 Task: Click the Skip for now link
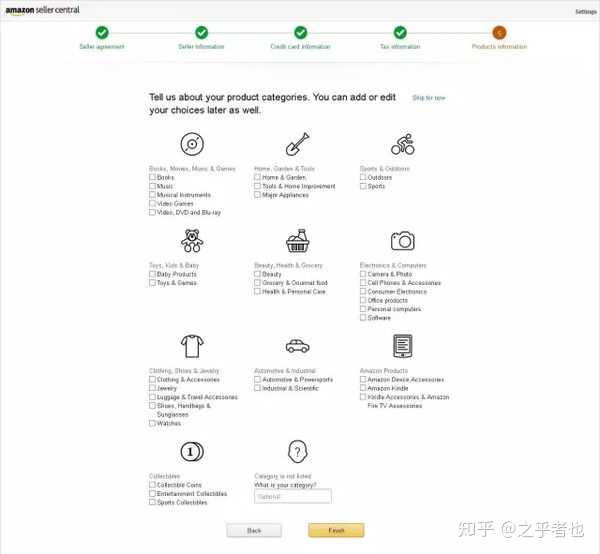[429, 98]
